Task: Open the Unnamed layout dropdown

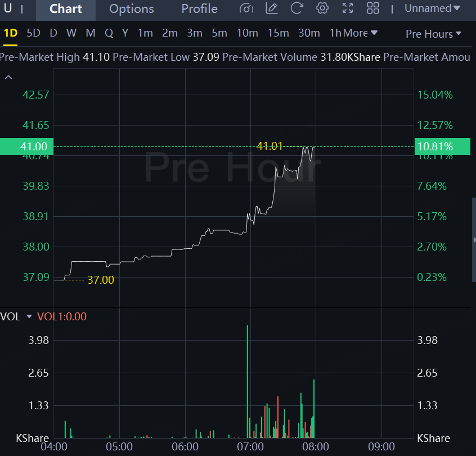Action: (432, 8)
